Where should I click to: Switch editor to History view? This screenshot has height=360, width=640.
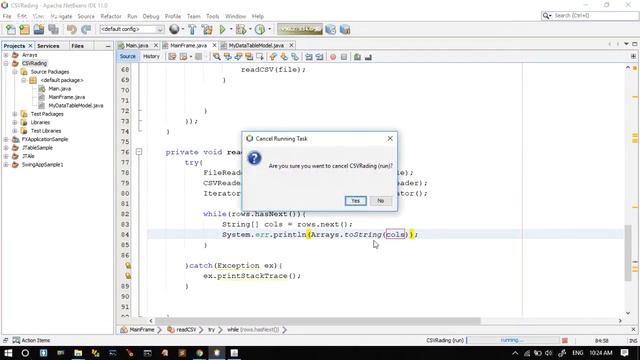coord(151,56)
